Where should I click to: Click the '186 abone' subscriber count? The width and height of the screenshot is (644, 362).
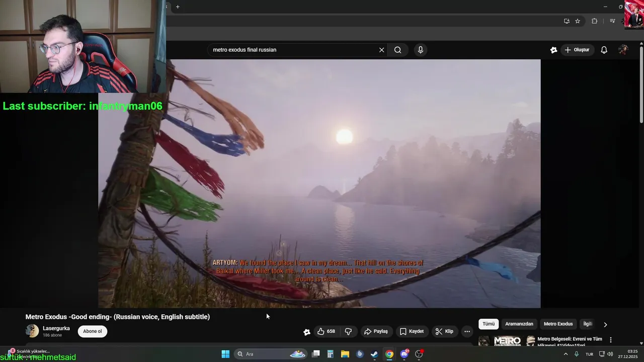pyautogui.click(x=52, y=335)
